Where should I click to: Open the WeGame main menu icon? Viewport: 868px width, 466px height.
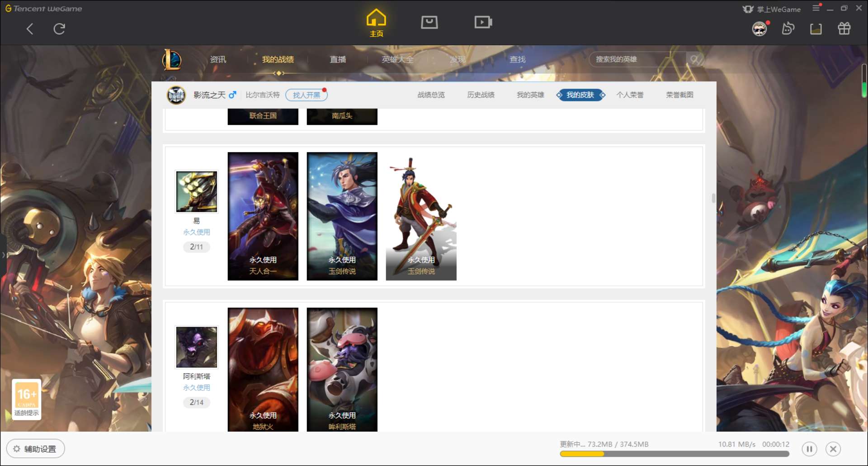816,8
